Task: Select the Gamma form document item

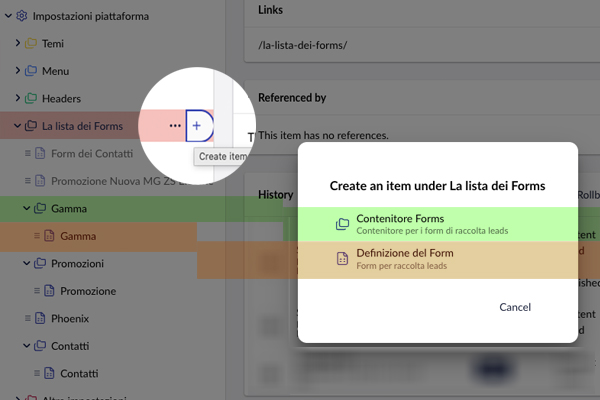Action: (x=78, y=236)
